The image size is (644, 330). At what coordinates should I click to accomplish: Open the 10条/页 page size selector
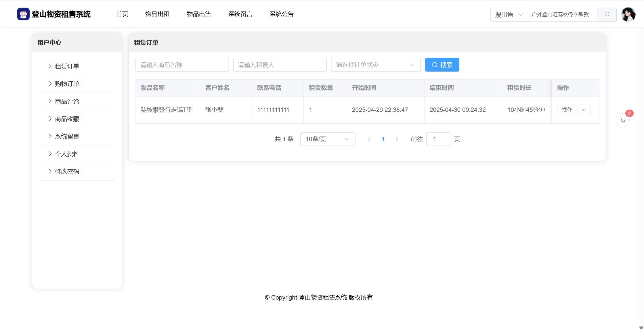(x=327, y=139)
